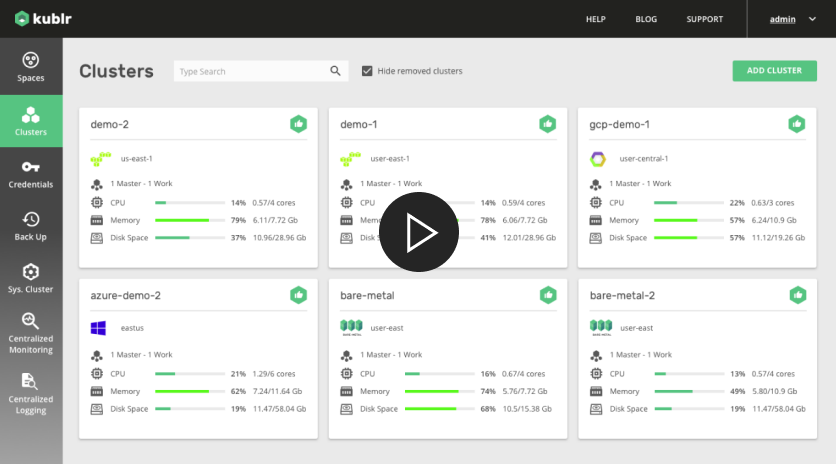This screenshot has height=464, width=836.
Task: Click the demo-1 cluster title
Action: click(x=359, y=124)
